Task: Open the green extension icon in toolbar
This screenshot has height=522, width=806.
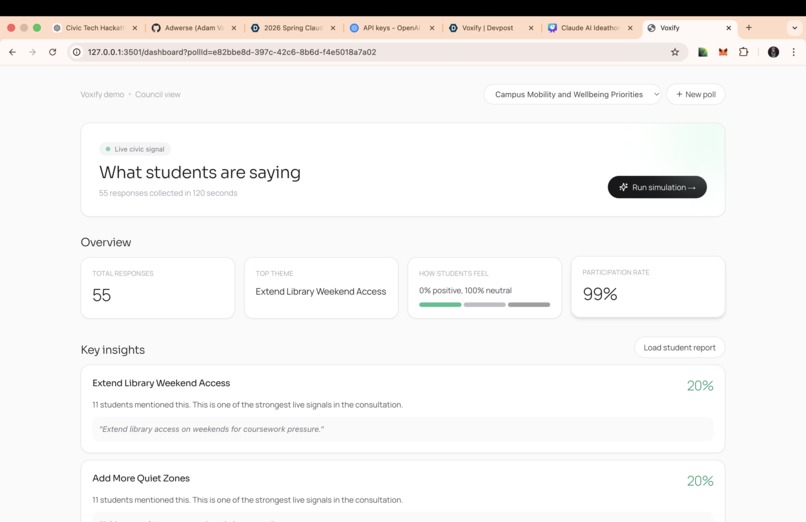Action: coord(703,52)
